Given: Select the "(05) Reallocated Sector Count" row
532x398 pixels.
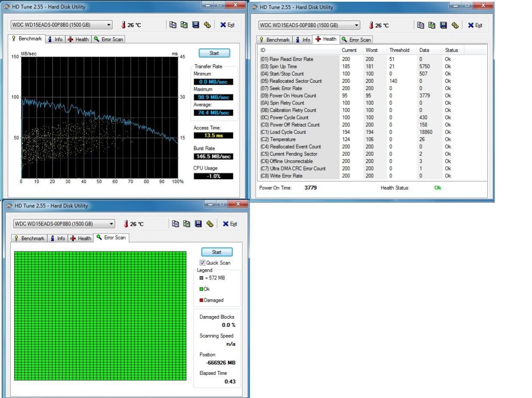Looking at the screenshot, I should click(x=372, y=81).
